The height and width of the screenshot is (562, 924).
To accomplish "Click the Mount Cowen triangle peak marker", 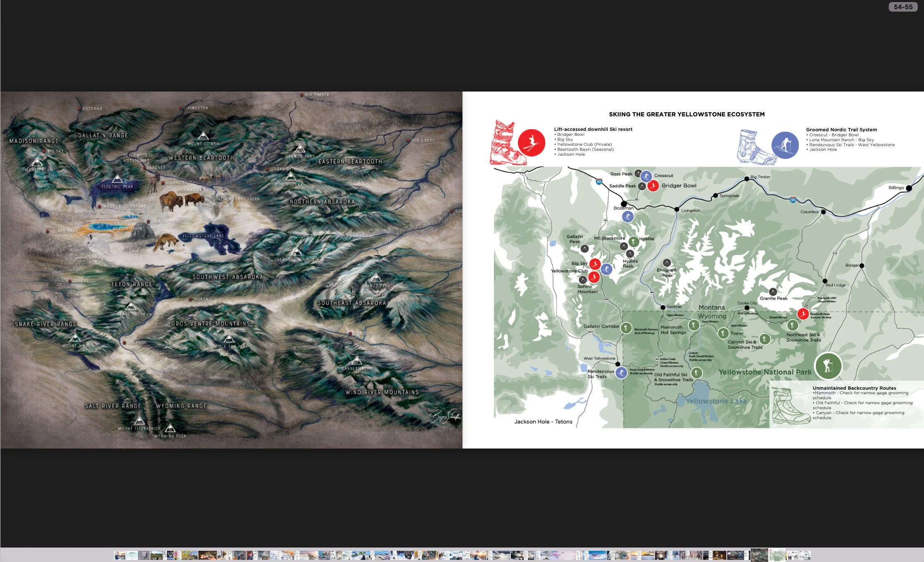I will (x=203, y=135).
